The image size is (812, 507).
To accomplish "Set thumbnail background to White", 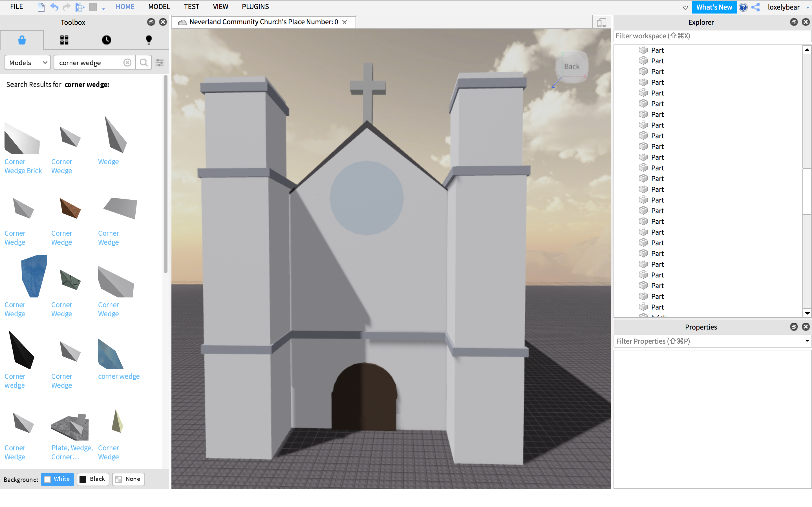I will coord(58,479).
